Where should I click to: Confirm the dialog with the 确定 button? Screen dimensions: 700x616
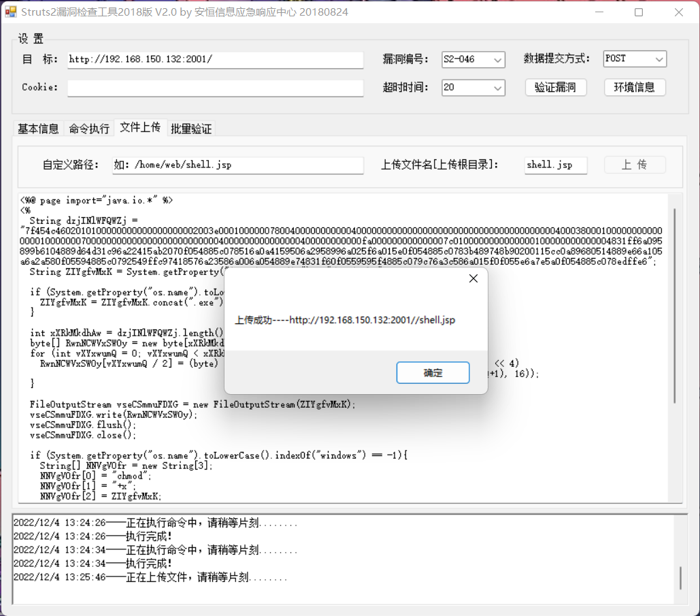[433, 372]
